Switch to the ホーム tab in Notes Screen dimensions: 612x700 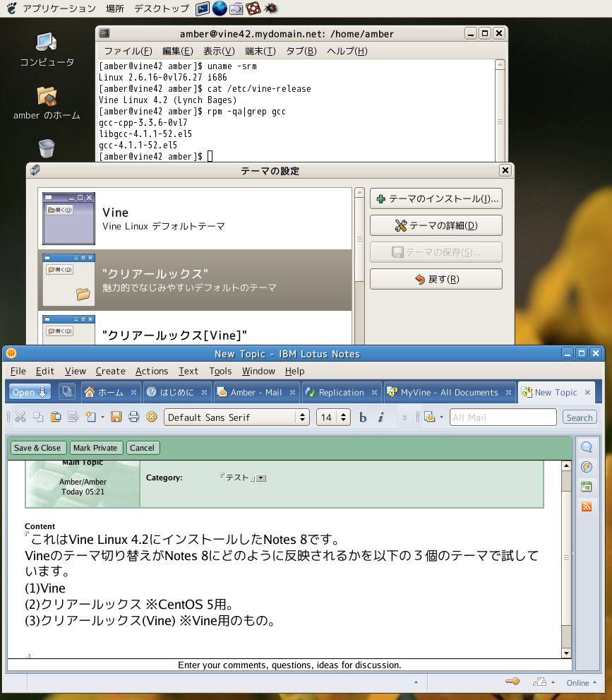[x=110, y=392]
